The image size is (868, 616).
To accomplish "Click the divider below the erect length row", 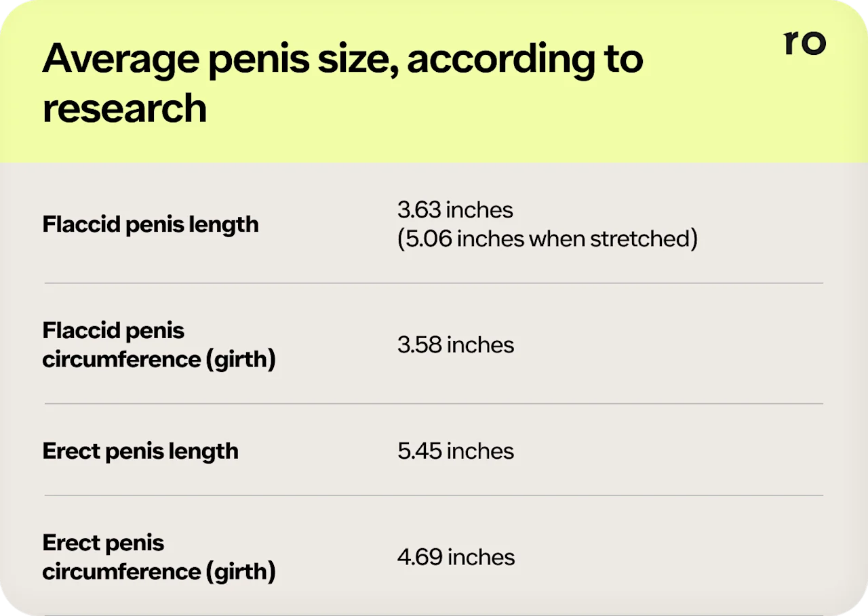I will [x=434, y=495].
